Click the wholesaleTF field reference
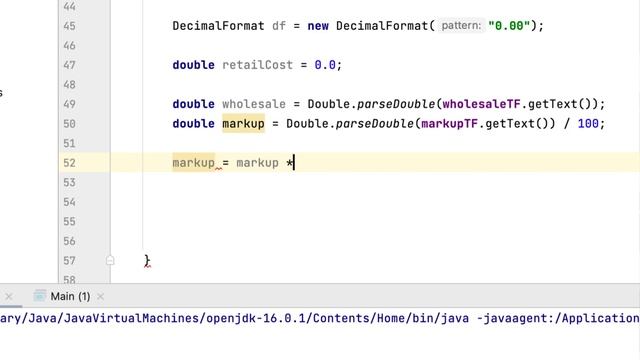 point(482,104)
